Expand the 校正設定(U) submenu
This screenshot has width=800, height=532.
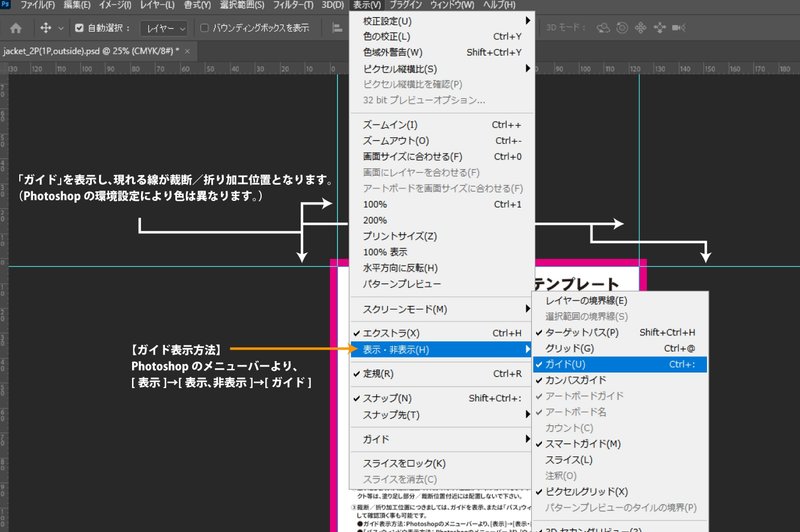point(442,21)
